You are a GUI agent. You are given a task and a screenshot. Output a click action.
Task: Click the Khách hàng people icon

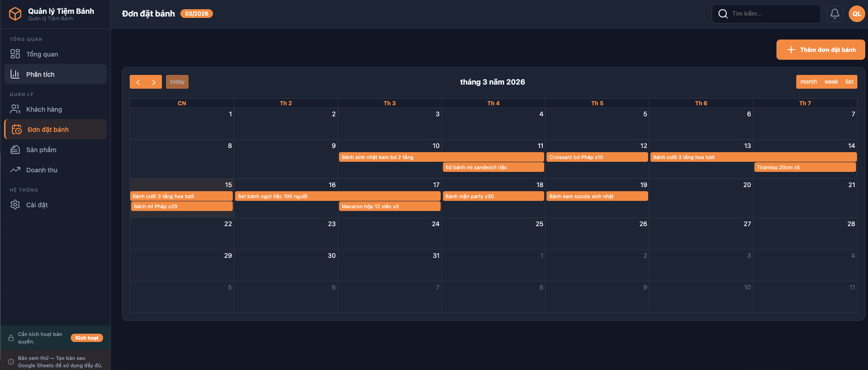coord(15,109)
